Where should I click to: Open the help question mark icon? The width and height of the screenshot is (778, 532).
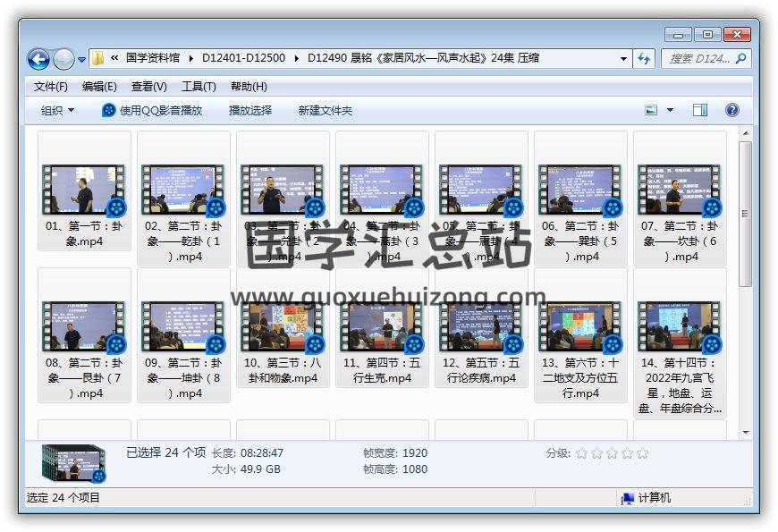732,110
